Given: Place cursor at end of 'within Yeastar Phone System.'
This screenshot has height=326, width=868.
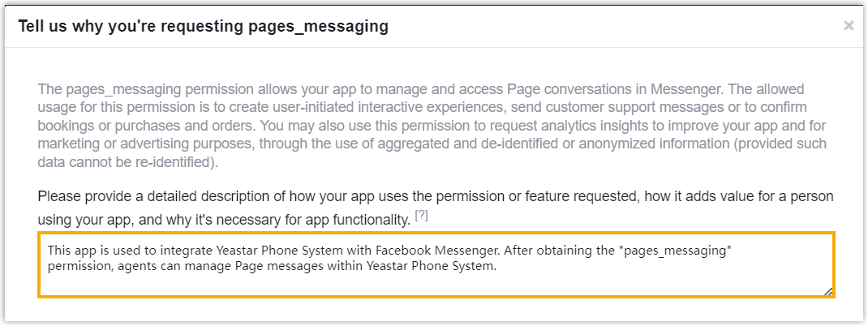Looking at the screenshot, I should (495, 264).
